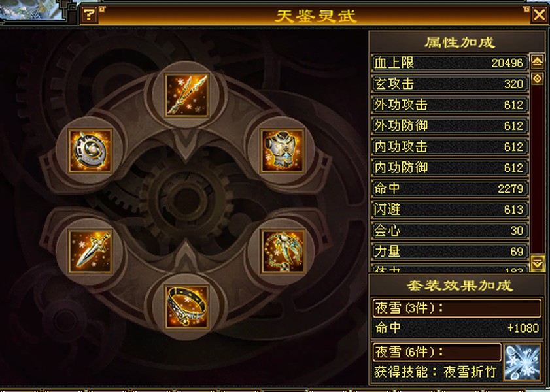Select the spear weapon slot icon
Image resolution: width=550 pixels, height=392 pixels.
click(x=186, y=95)
